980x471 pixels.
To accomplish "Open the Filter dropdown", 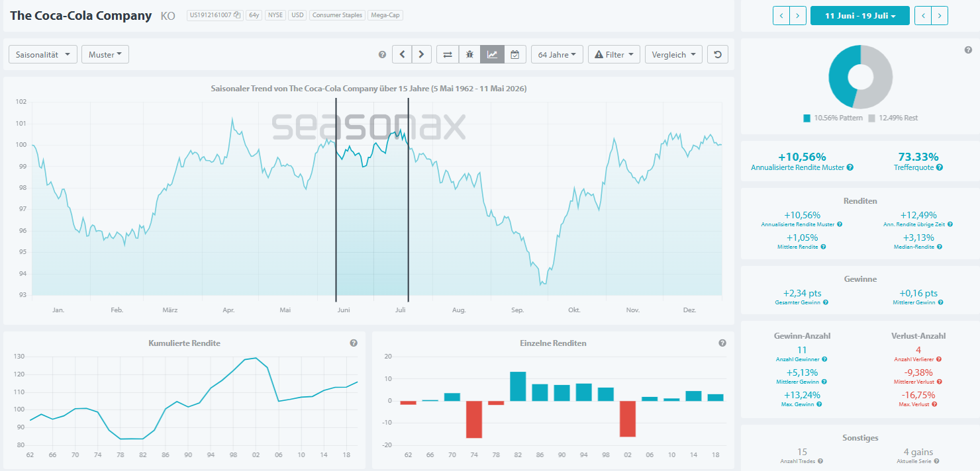I will (x=614, y=54).
